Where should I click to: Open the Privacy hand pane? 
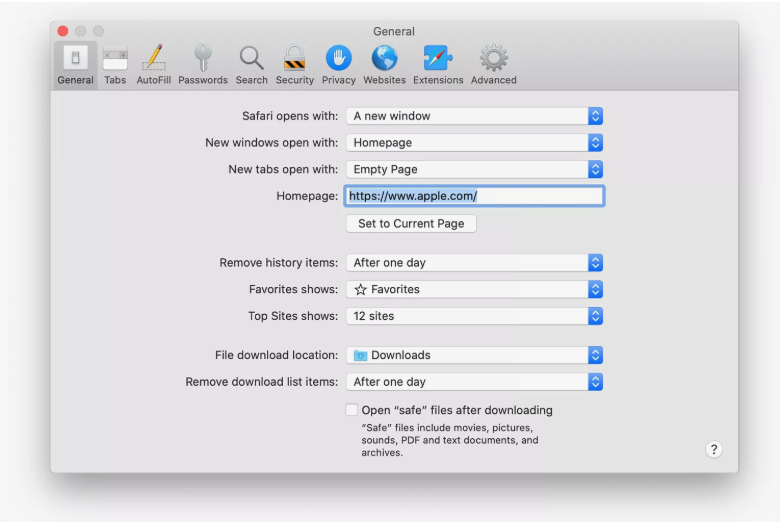pyautogui.click(x=339, y=65)
